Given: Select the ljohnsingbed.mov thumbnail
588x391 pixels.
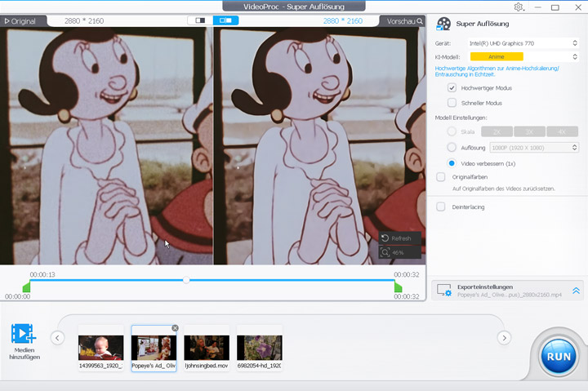Looking at the screenshot, I should click(207, 349).
